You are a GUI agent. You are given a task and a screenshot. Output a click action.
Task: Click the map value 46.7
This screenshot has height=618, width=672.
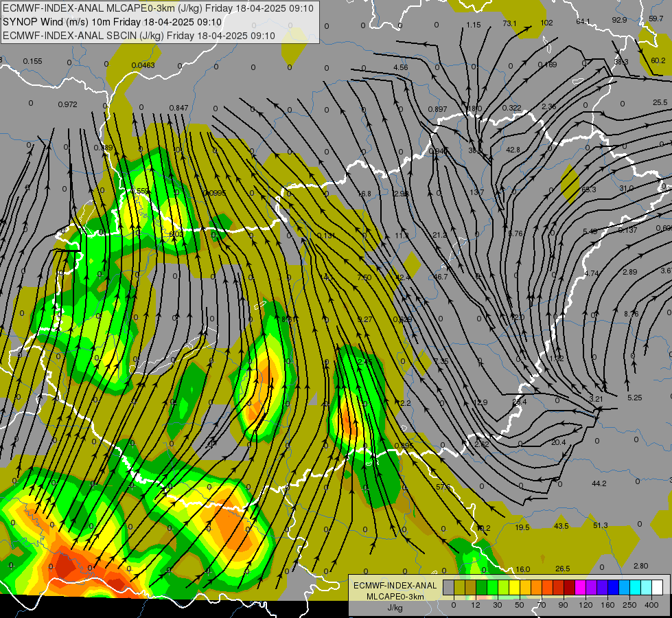441,277
